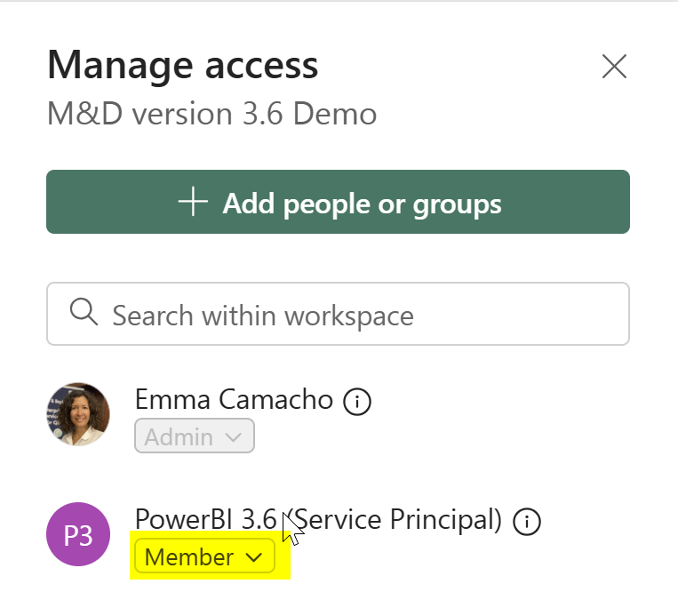The width and height of the screenshot is (678, 616).
Task: Select the Emma Camacho name
Action: pyautogui.click(x=234, y=399)
